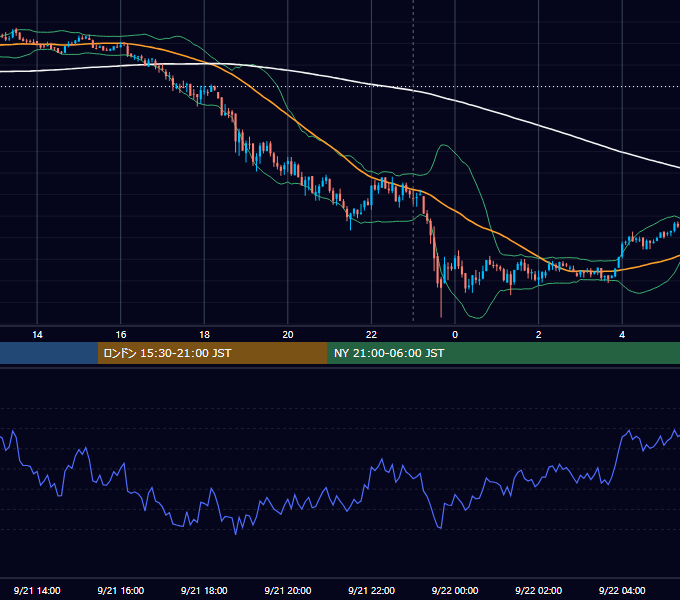This screenshot has height=600, width=680.
Task: Click the '16' hour label on price chart axis
Action: pyautogui.click(x=121, y=335)
